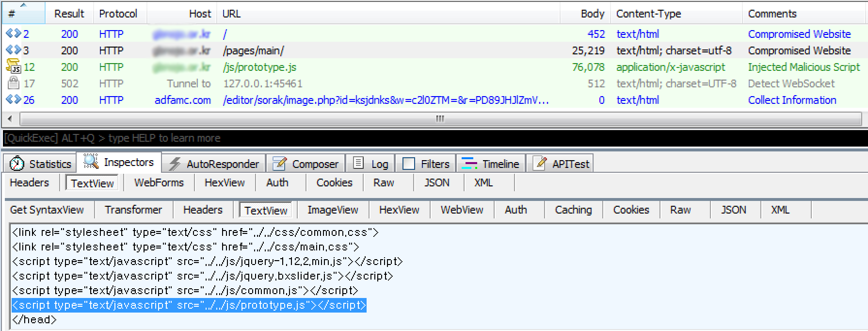Click the 'Injected Malicious Script' comment
The height and width of the screenshot is (331, 868).
click(x=804, y=67)
